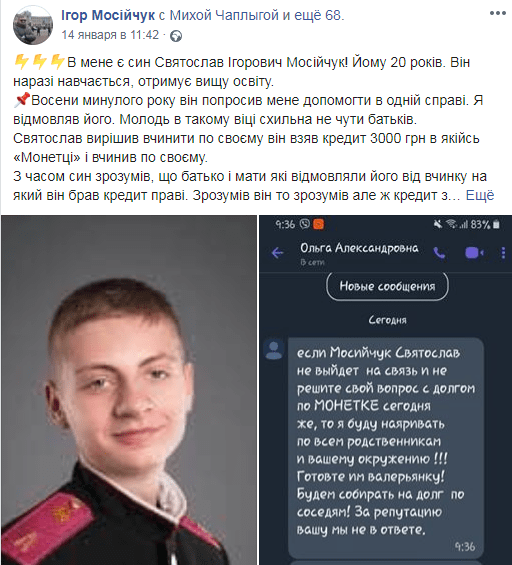Open Михой Чаплыгой tagged profile
The height and width of the screenshot is (565, 512).
tap(224, 15)
